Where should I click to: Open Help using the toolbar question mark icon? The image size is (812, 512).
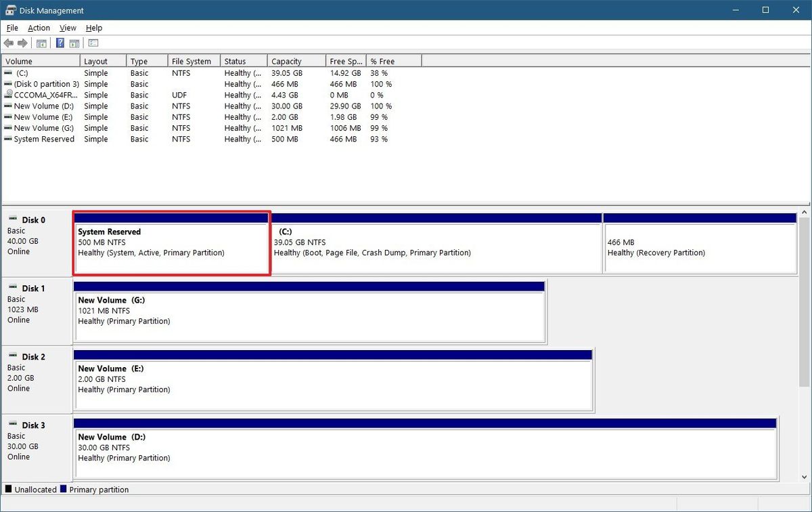59,43
